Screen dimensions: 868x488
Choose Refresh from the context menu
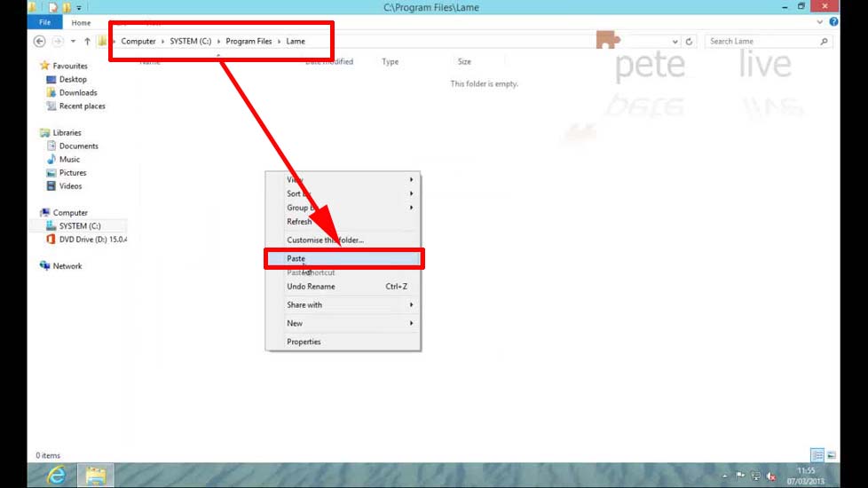tap(343, 221)
